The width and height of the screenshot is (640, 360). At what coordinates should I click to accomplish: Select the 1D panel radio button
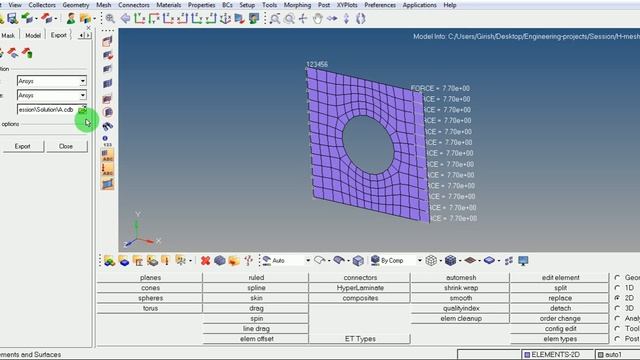point(617,288)
